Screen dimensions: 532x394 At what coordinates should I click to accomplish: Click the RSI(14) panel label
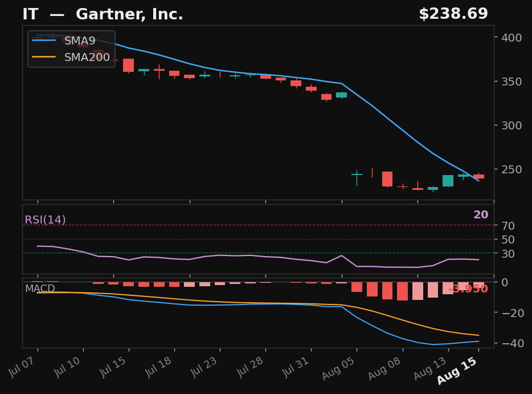click(45, 220)
